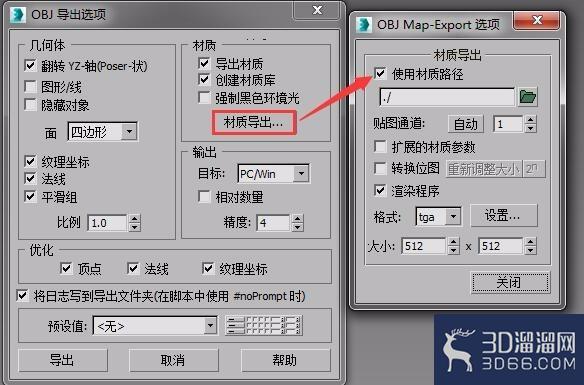The height and width of the screenshot is (385, 584).
Task: Close the OBJ 导出选项 dialog
Action: click(317, 10)
